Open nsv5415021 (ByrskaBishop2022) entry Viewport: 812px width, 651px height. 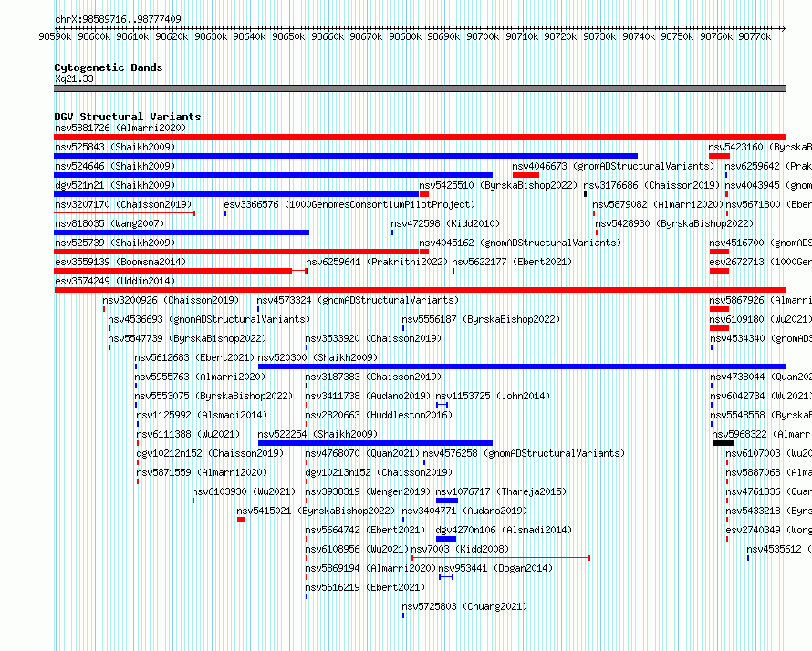point(316,511)
